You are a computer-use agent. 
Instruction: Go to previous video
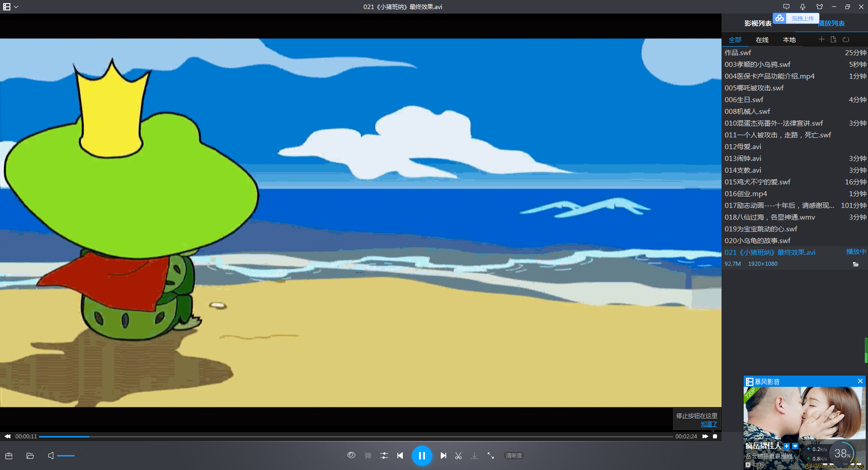400,456
